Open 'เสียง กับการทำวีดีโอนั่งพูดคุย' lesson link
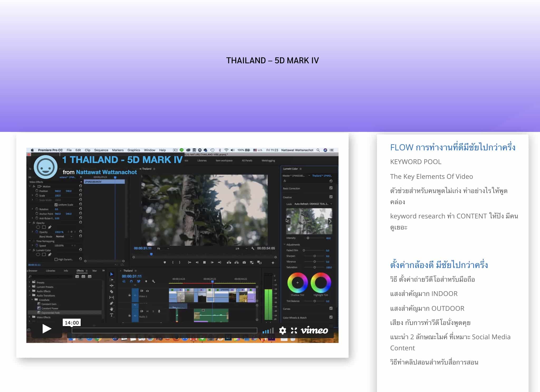Viewport: 540px width, 392px height. (430, 322)
